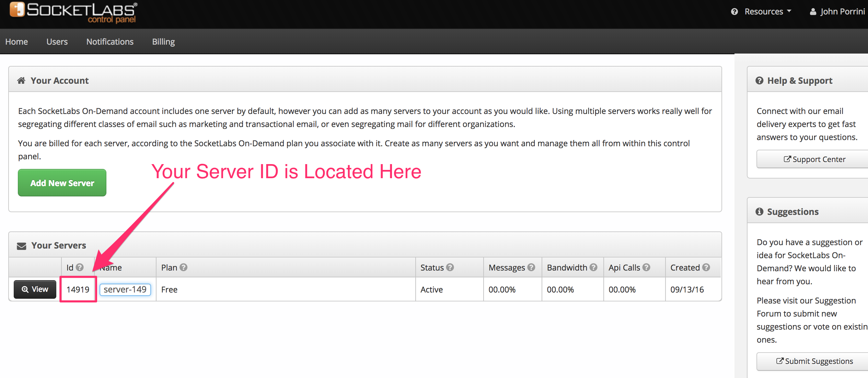Click external-link icon on Support Center button
Viewport: 868px width, 378px height.
(787, 159)
